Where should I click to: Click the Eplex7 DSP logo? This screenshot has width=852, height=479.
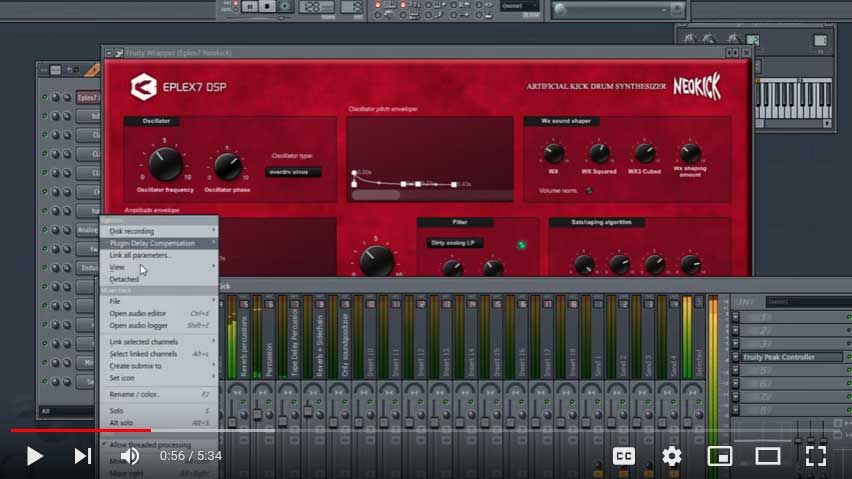pos(179,87)
